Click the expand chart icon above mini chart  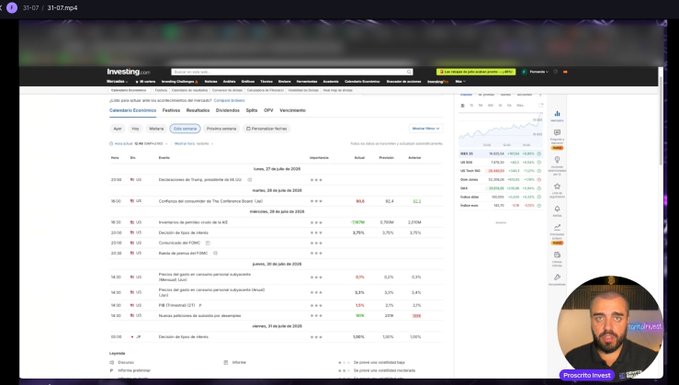[x=540, y=105]
